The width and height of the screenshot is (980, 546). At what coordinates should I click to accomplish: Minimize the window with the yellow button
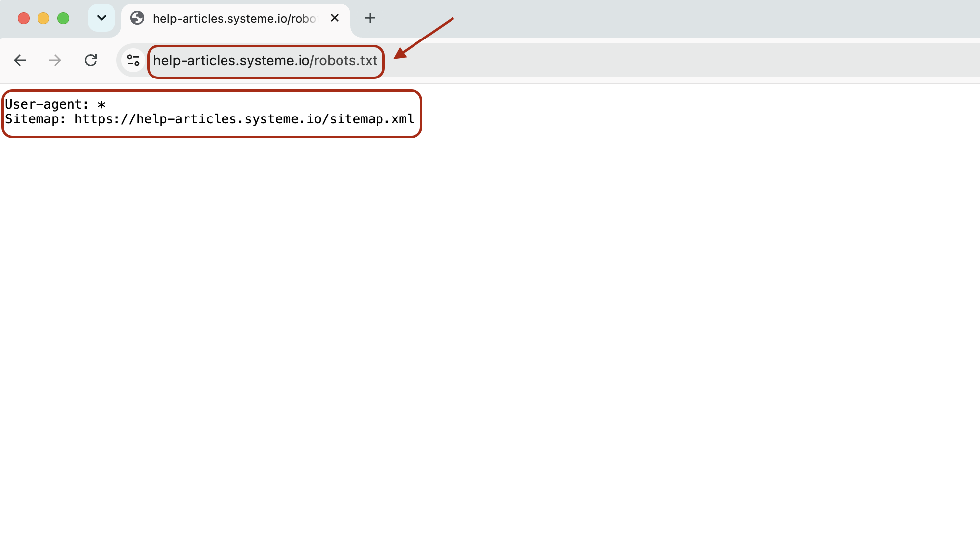43,18
